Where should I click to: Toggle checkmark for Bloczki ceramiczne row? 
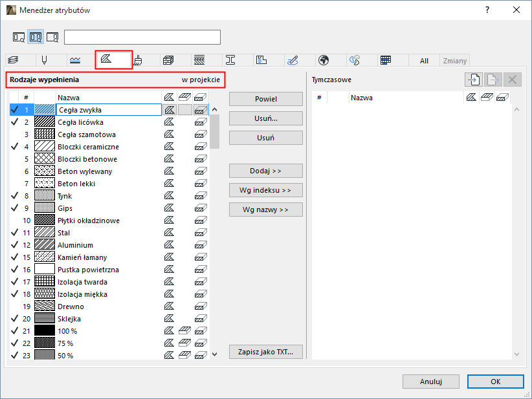(15, 147)
